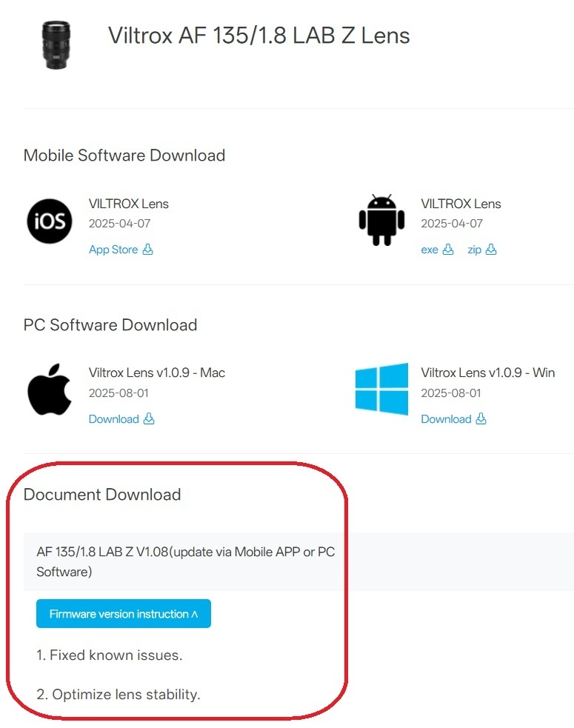Viewport: 574px width, 728px height.
Task: Click the Windows download arrow icon
Action: 481,419
